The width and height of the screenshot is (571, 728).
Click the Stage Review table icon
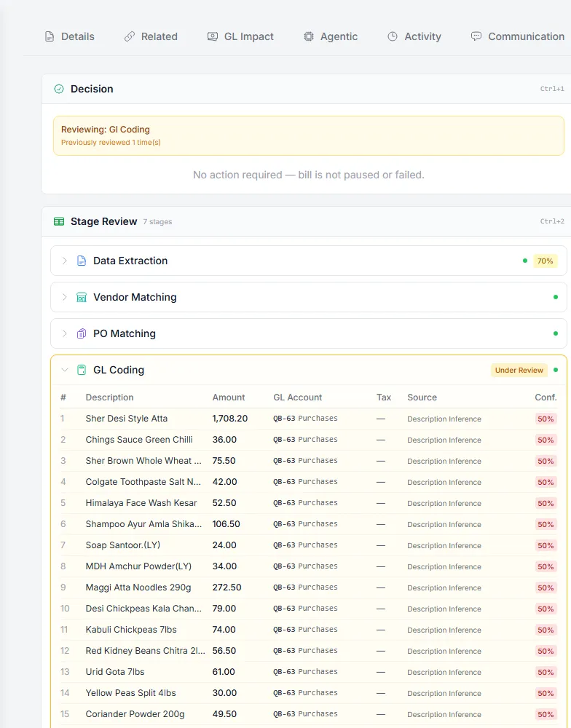click(59, 221)
